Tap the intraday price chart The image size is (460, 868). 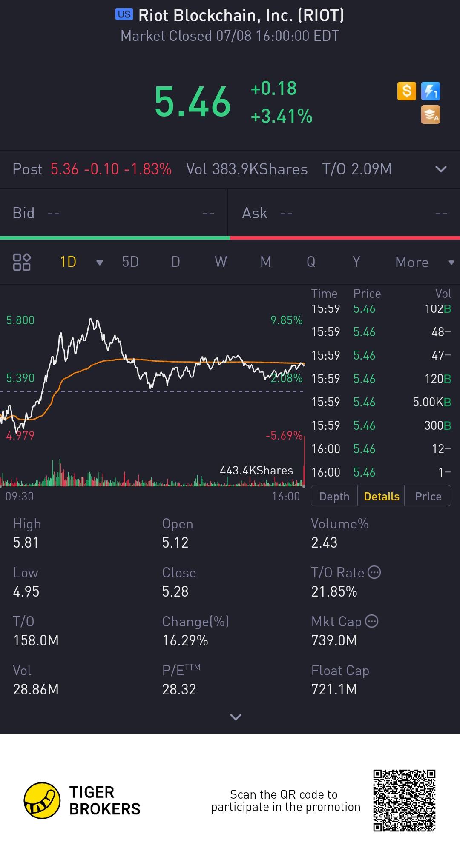tap(152, 377)
